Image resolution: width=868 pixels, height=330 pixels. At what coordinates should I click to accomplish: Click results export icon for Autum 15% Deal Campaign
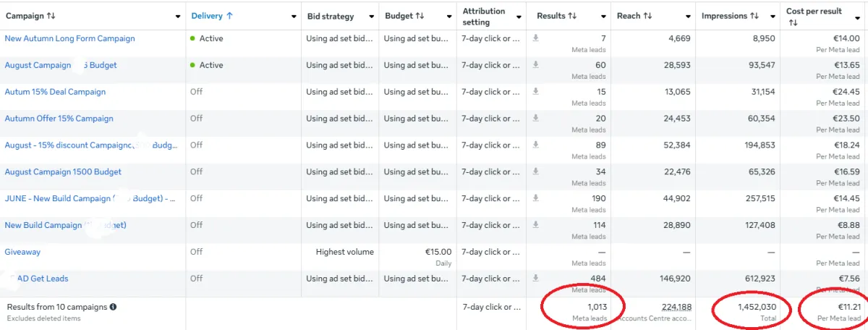click(536, 92)
